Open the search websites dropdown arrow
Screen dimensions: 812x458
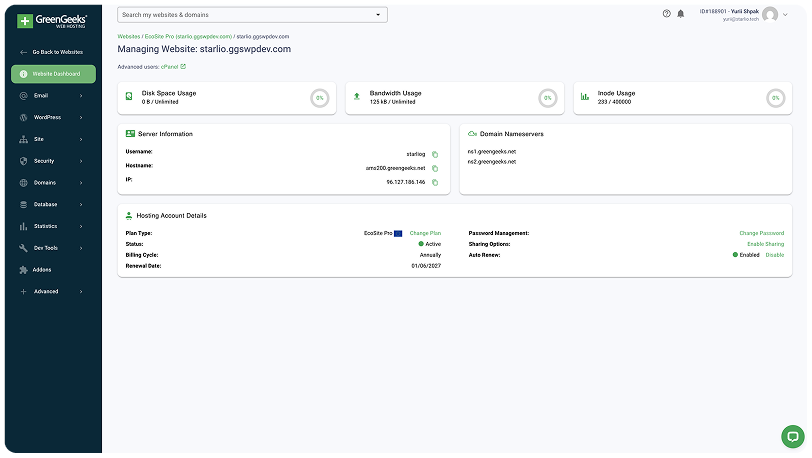pyautogui.click(x=378, y=15)
